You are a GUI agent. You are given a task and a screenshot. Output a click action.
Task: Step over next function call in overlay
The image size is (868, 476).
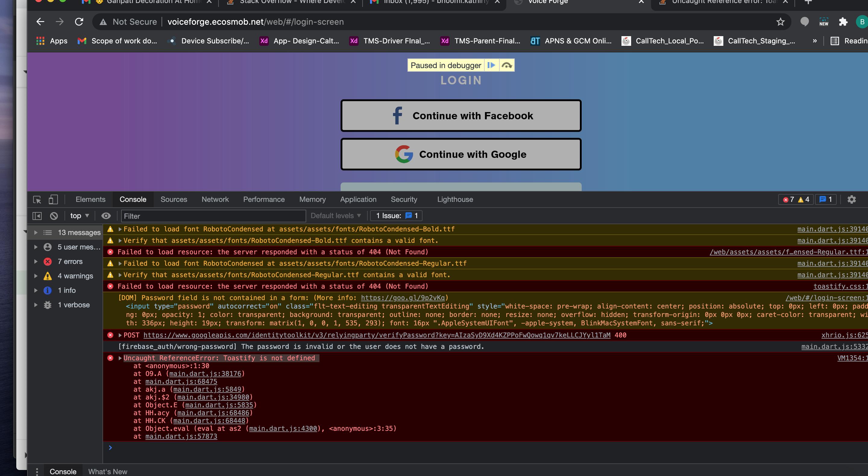[x=507, y=65]
